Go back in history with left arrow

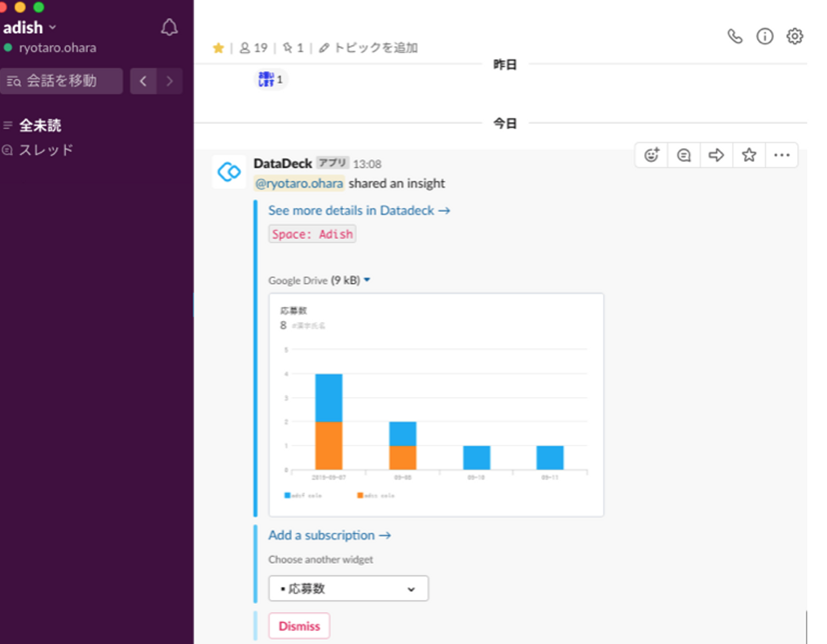tap(144, 81)
